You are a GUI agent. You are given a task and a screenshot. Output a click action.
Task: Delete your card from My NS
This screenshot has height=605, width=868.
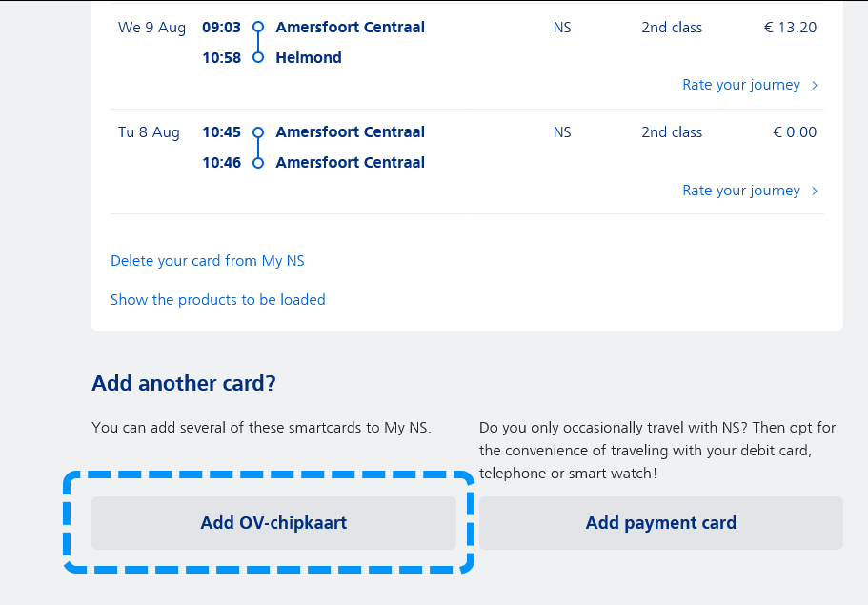click(x=208, y=260)
